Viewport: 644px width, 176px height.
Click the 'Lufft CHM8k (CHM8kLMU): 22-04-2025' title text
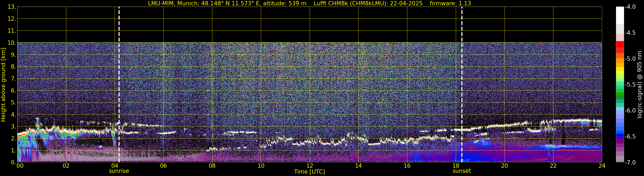pyautogui.click(x=368, y=3)
